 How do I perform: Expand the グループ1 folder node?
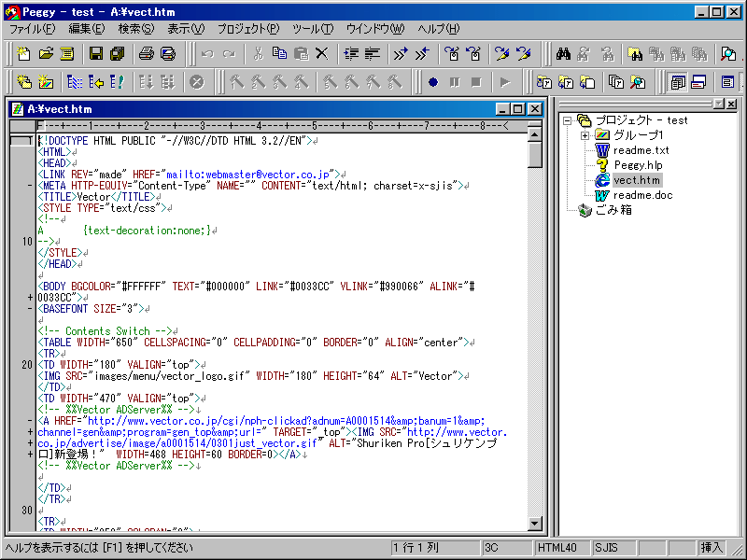(585, 135)
